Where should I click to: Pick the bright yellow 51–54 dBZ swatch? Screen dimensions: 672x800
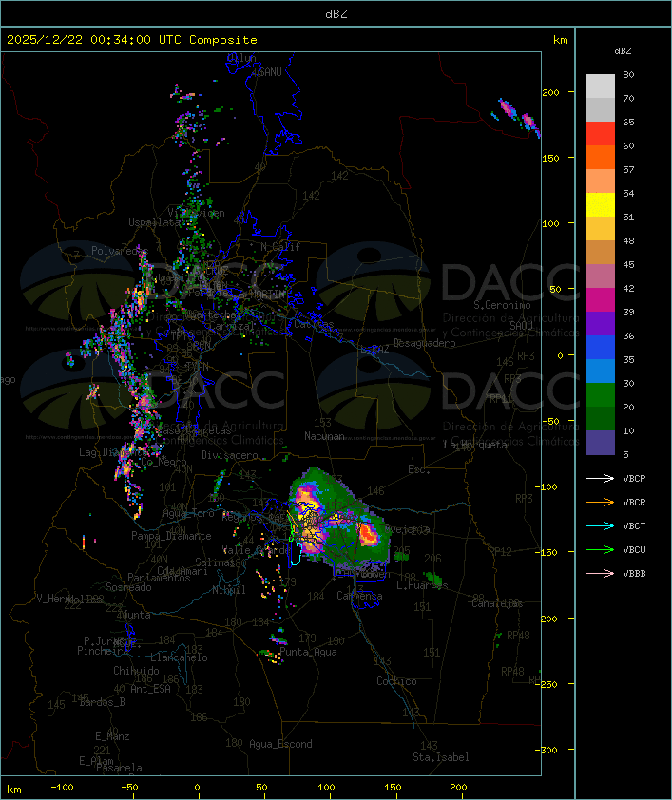[600, 204]
